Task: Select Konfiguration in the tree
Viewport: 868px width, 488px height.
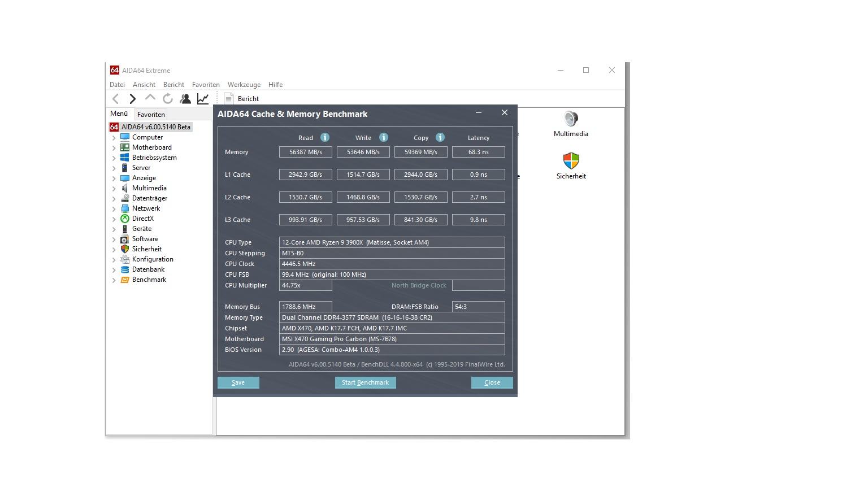Action: coord(153,259)
